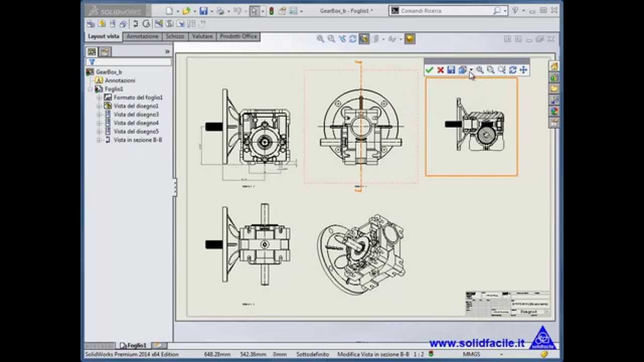
Task: Expand the Vista del disegno3 node
Action: coord(99,115)
